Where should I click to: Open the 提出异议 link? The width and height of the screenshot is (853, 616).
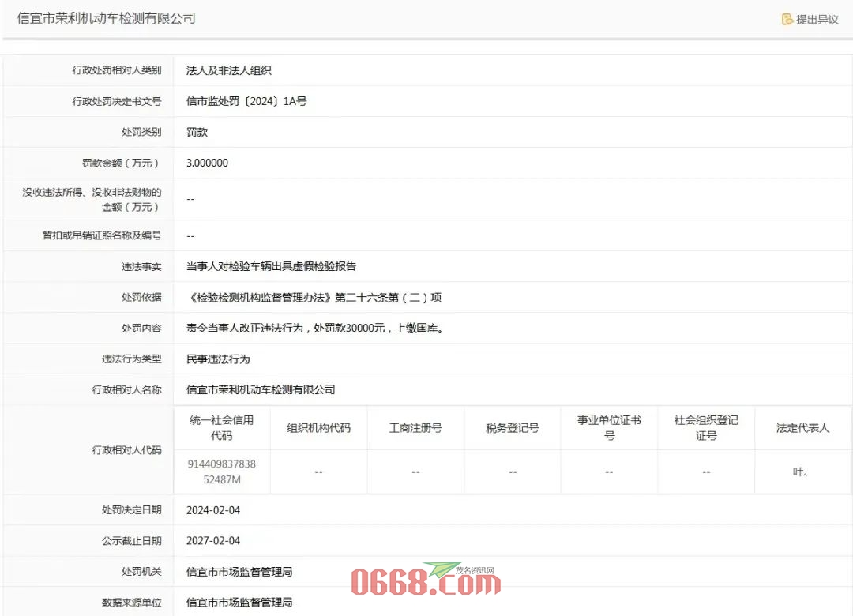(x=817, y=19)
